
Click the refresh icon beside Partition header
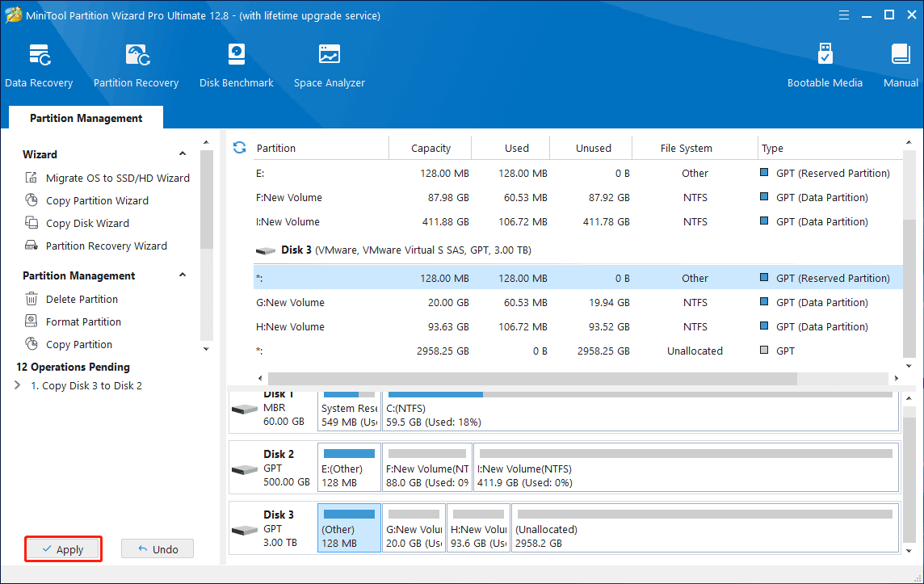pyautogui.click(x=239, y=147)
